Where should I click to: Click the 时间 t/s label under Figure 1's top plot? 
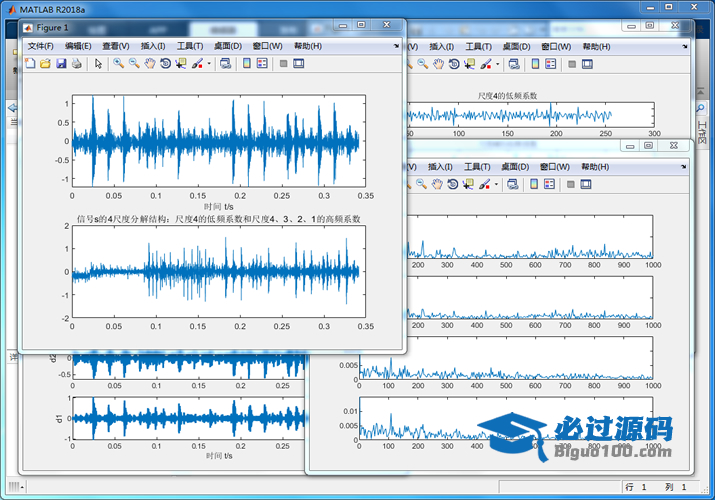click(x=219, y=207)
